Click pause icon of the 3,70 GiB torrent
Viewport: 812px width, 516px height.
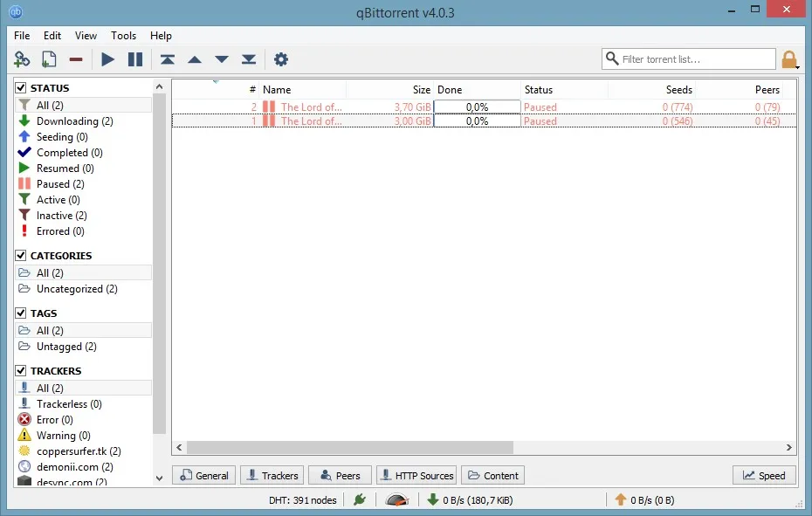(269, 107)
